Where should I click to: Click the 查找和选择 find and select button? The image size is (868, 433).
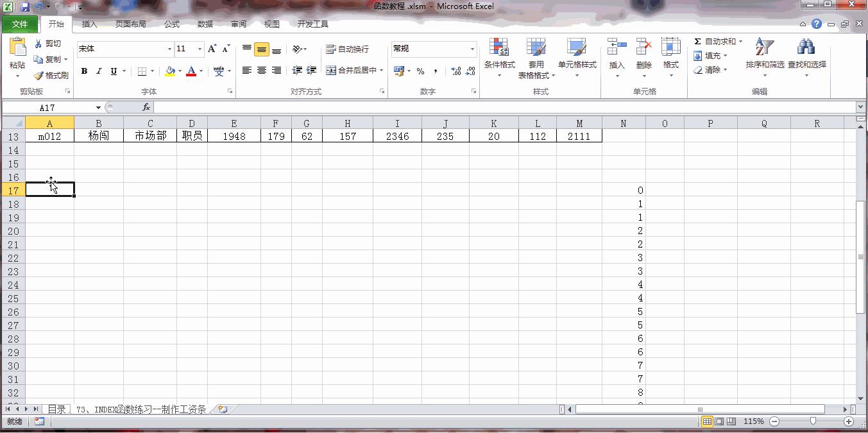point(806,56)
